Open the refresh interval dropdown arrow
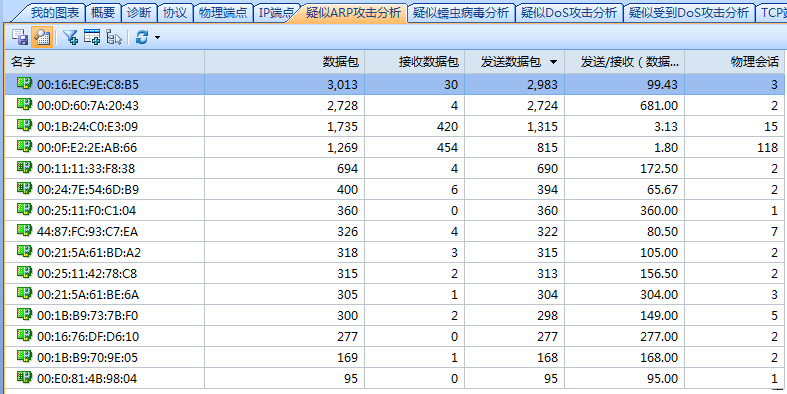 click(x=157, y=38)
